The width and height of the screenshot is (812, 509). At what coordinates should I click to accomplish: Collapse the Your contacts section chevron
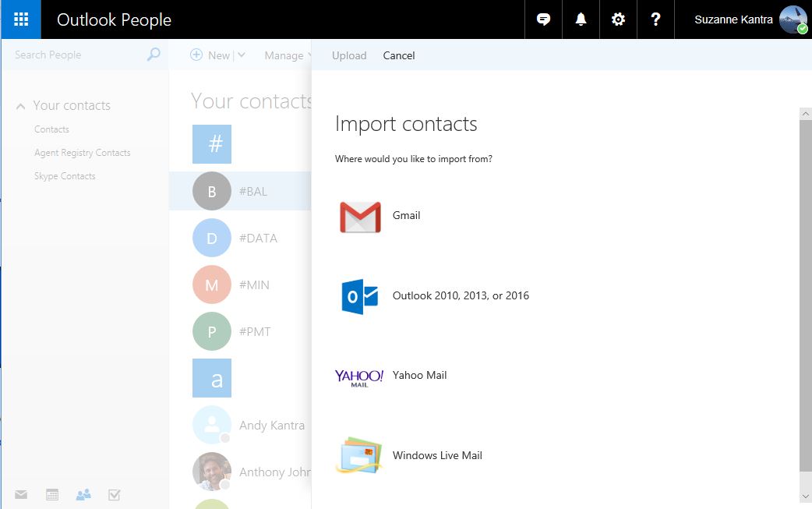point(21,106)
